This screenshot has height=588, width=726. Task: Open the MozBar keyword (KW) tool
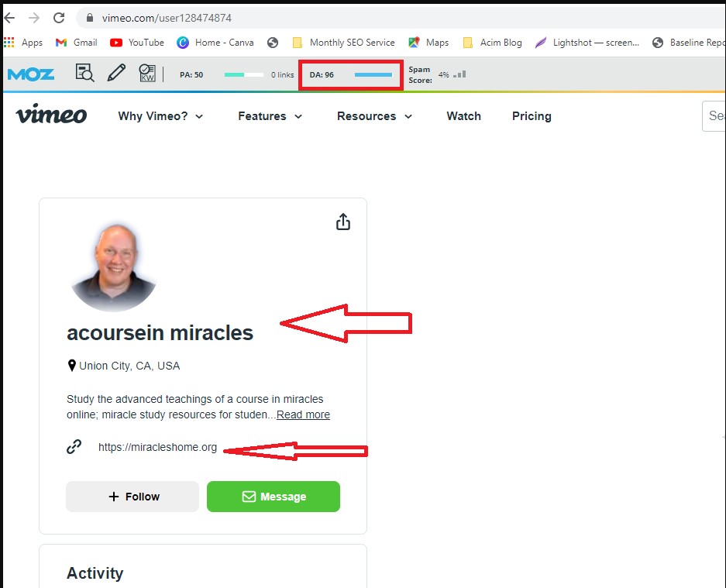pyautogui.click(x=147, y=73)
